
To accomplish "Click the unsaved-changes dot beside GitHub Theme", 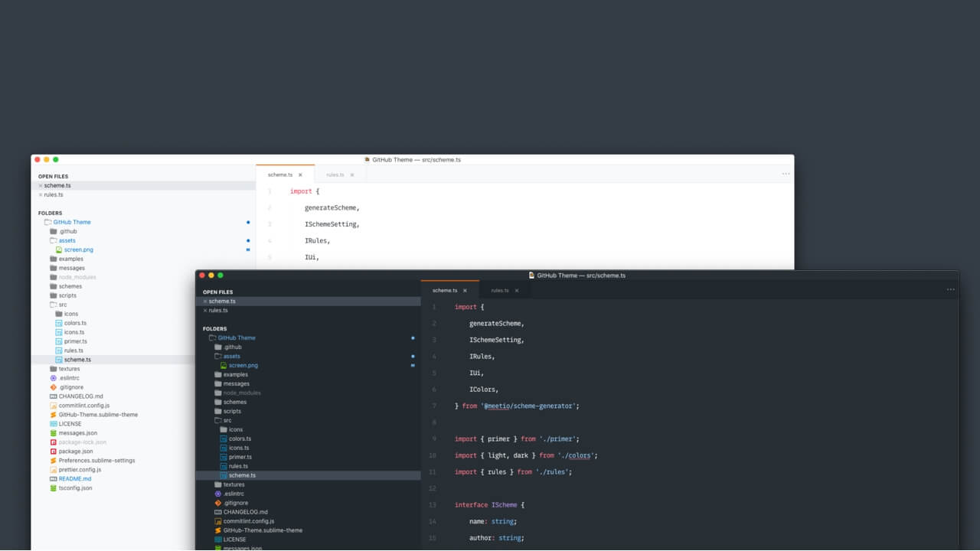I will [x=413, y=337].
